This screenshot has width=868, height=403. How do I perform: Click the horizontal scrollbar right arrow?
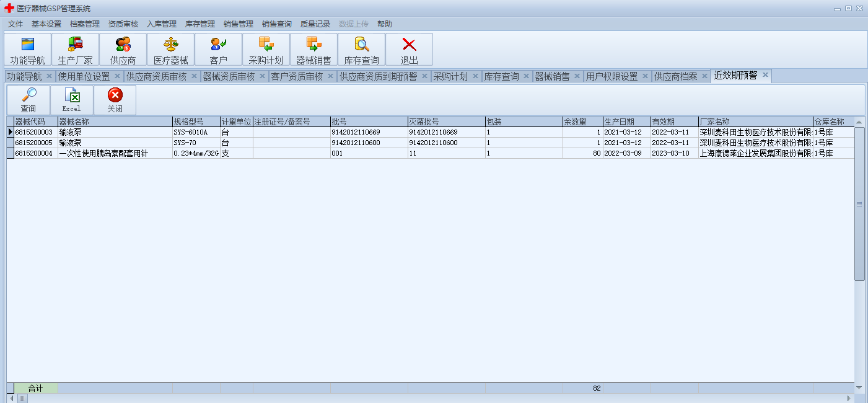pyautogui.click(x=850, y=398)
